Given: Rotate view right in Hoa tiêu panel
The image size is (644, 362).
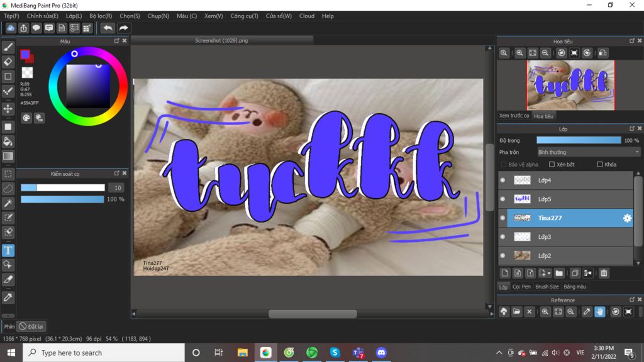Looking at the screenshot, I should click(x=587, y=53).
